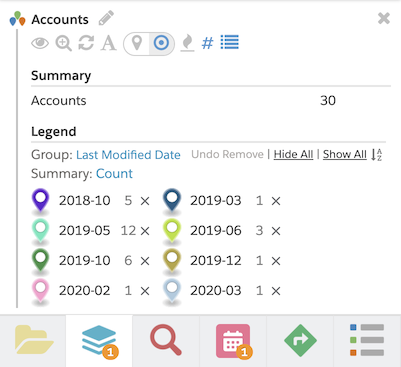Remove the 2020-03 legend entry
This screenshot has height=367, width=401.
point(276,291)
